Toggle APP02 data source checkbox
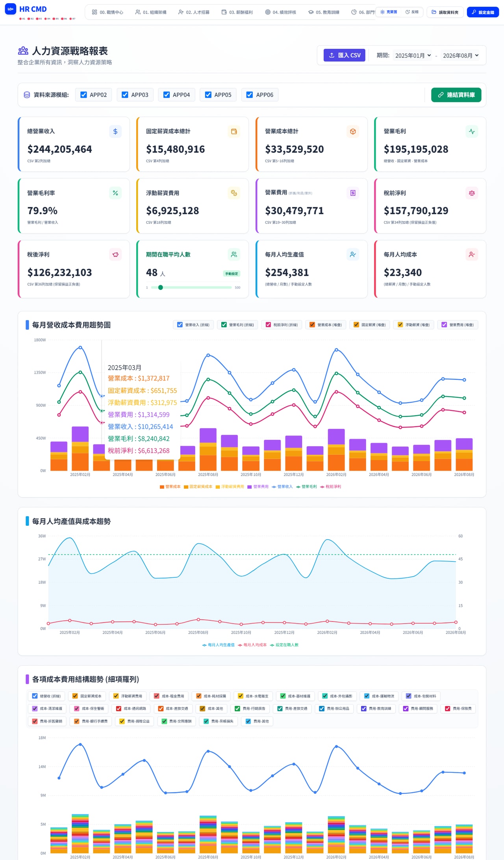504x860 pixels. point(83,95)
